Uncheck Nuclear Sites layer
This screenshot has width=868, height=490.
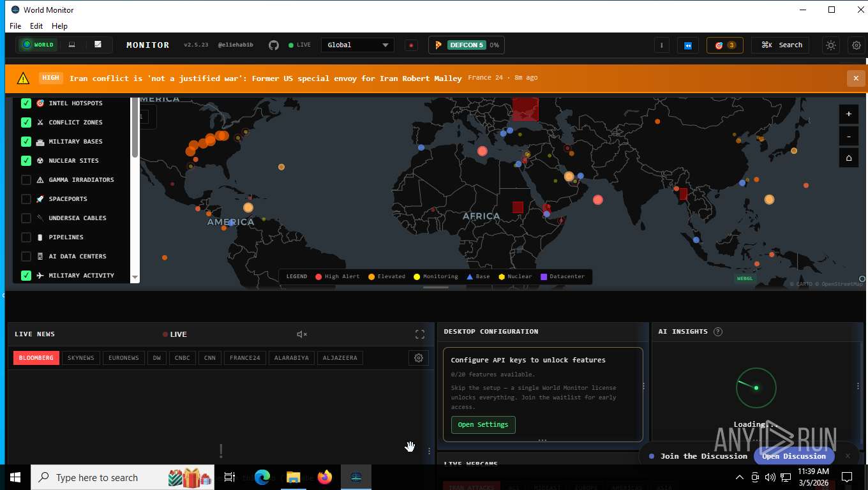(x=26, y=160)
